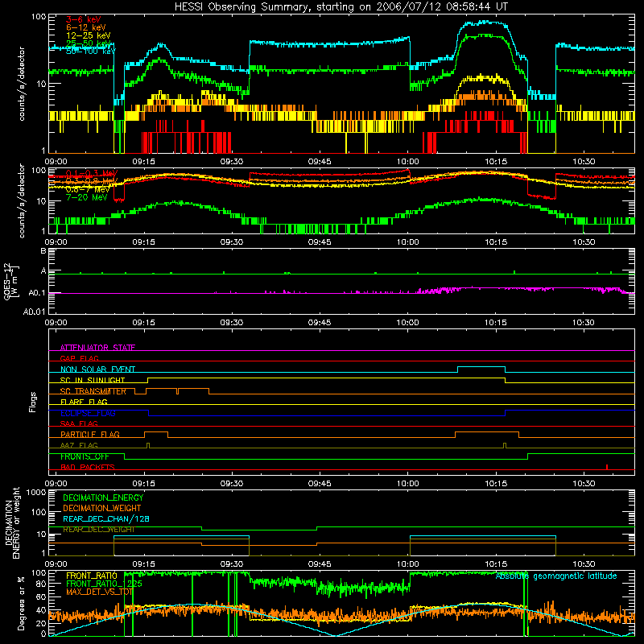Click the 'A0.01' tick on GOES axis
This screenshot has height=644, width=644.
[x=34, y=312]
